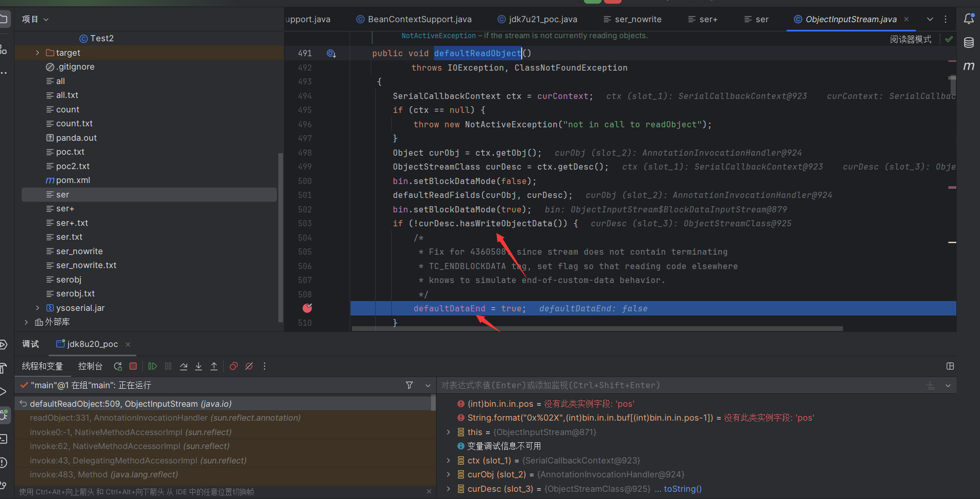Click the project tree vertical scrollbar
This screenshot has height=499, width=980.
[280, 237]
